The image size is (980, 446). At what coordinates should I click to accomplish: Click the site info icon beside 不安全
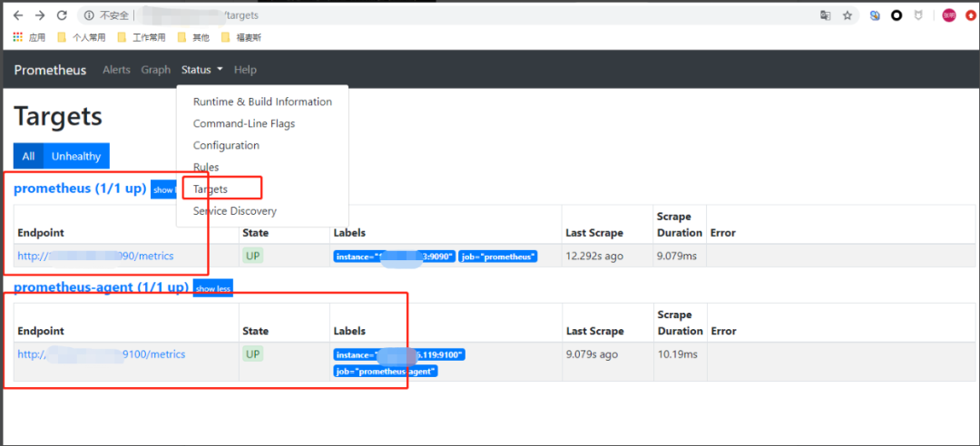(89, 15)
